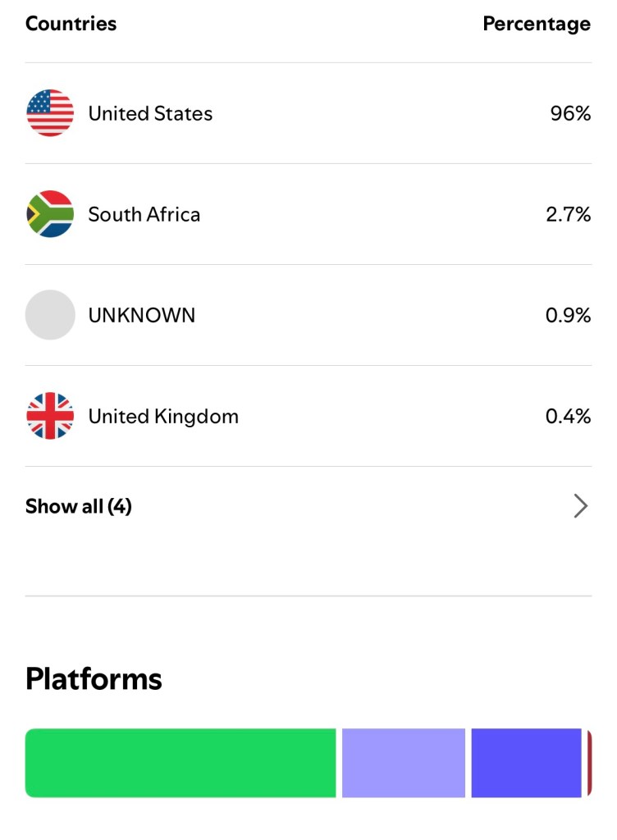Viewport: 617px width, 840px height.
Task: Click the Percentage column header
Action: click(x=537, y=24)
